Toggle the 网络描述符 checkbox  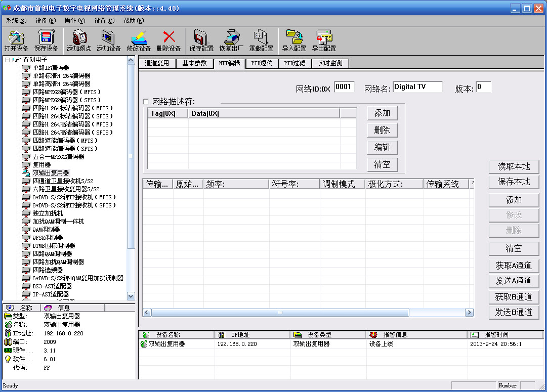146,102
